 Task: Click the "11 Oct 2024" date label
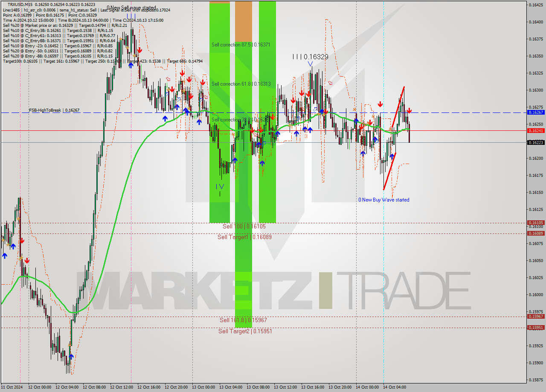coord(11,387)
